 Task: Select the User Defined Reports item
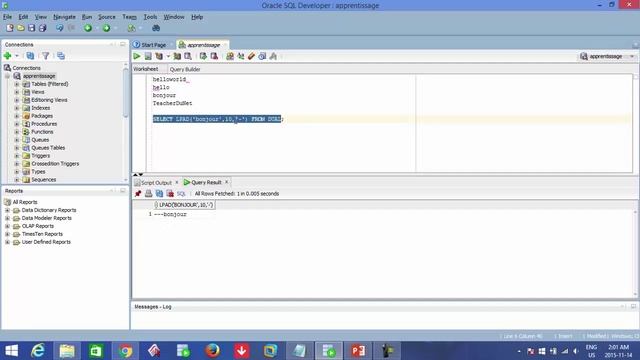46,242
